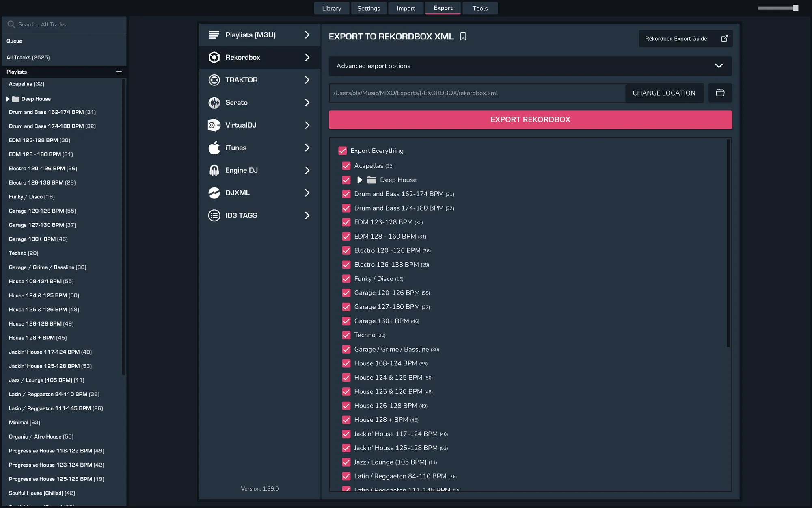Click the CHANGE LOCATION button
The width and height of the screenshot is (812, 508).
click(x=664, y=93)
